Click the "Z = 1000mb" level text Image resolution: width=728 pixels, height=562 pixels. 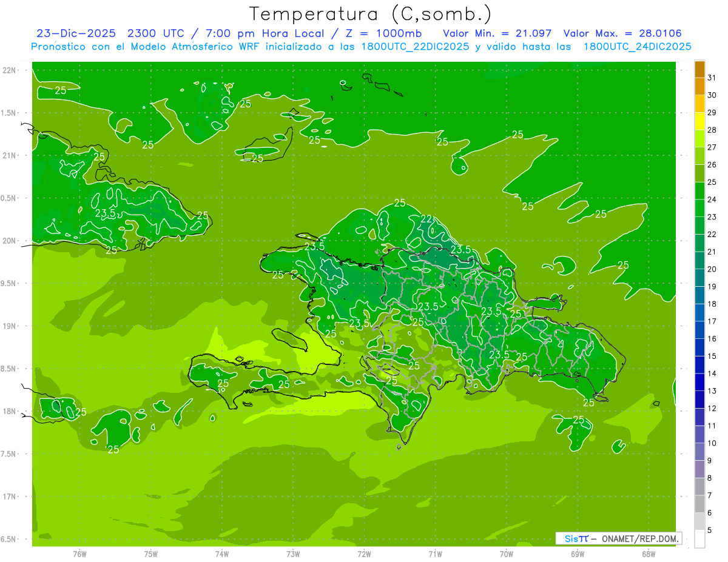pyautogui.click(x=384, y=33)
